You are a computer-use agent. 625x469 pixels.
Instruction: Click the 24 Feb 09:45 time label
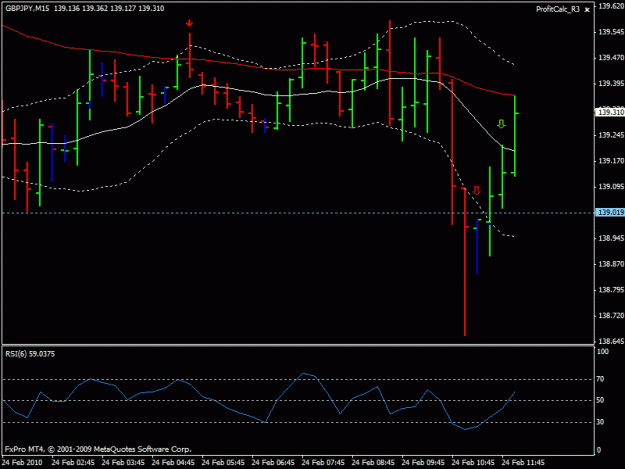(x=423, y=463)
